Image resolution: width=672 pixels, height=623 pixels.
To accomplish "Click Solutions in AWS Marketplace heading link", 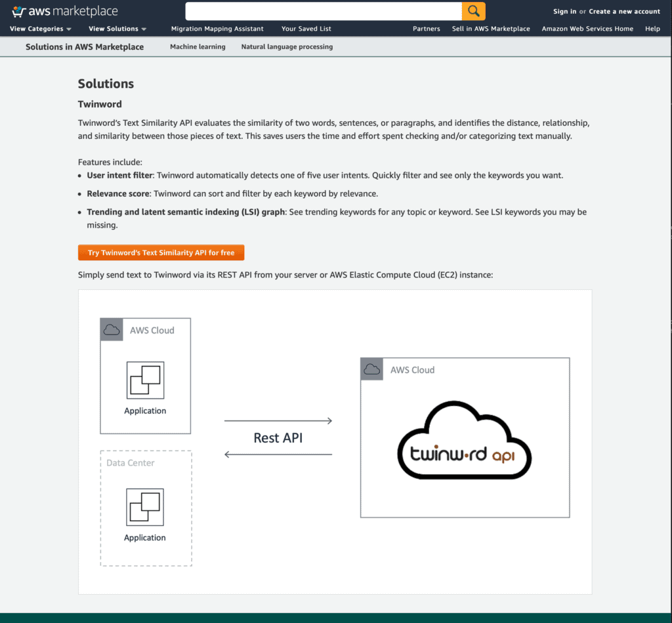I will click(x=85, y=47).
